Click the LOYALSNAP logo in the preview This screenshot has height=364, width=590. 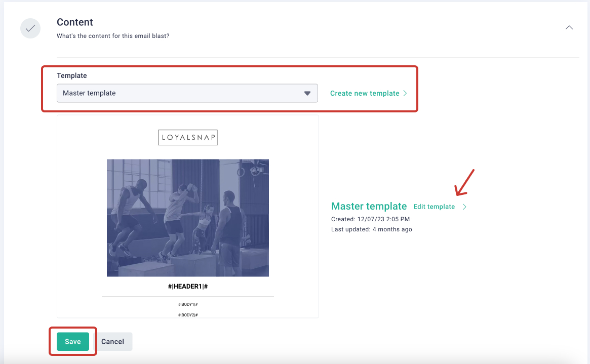coord(188,138)
